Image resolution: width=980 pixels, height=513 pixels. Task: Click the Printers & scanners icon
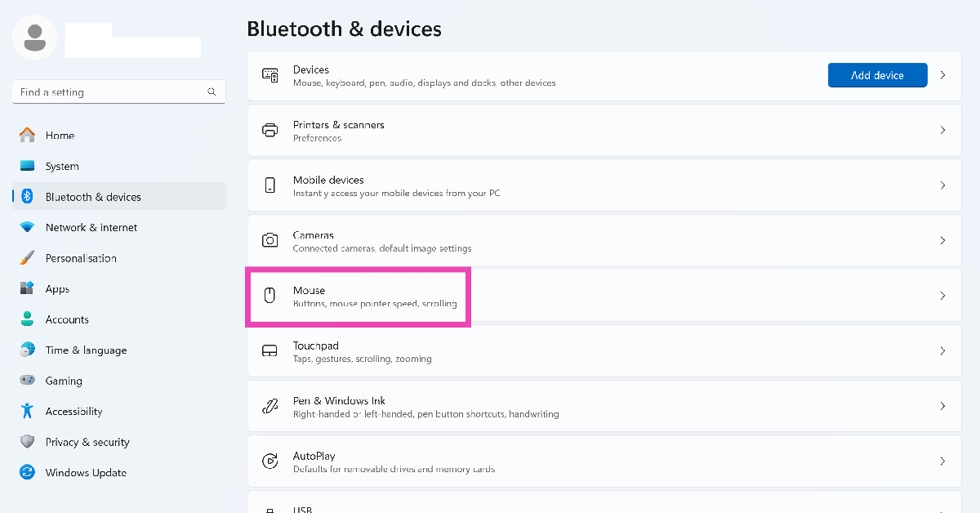(269, 131)
